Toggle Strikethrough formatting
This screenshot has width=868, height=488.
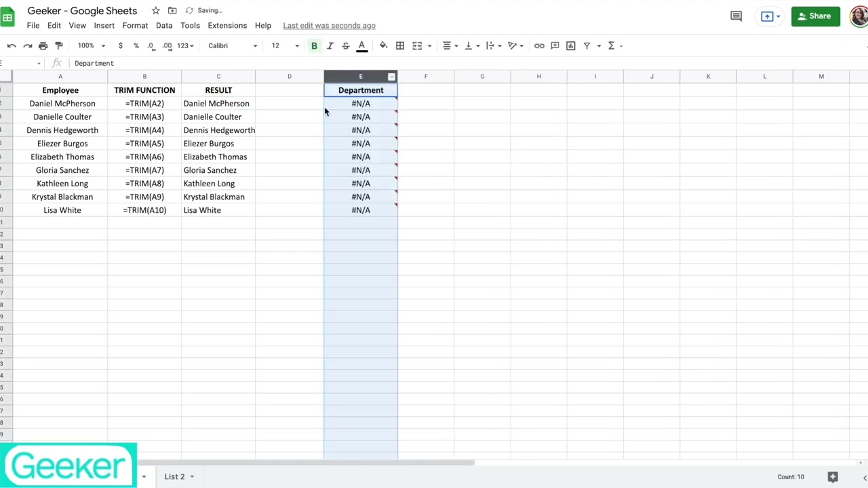click(x=346, y=45)
